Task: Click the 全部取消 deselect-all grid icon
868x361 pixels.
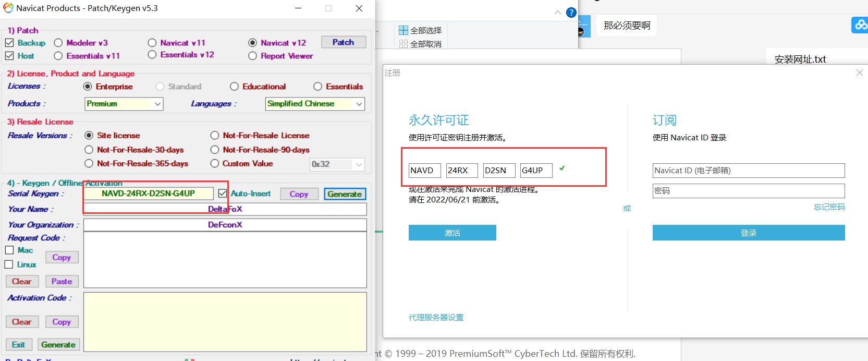Action: [x=404, y=44]
